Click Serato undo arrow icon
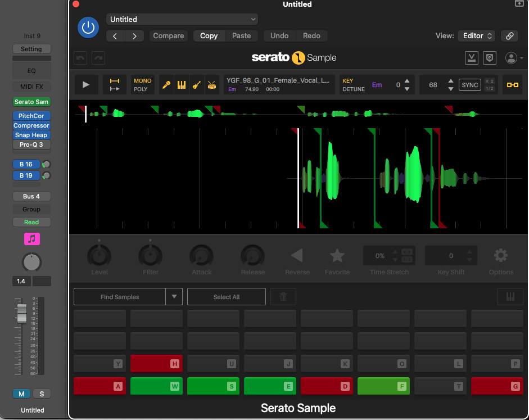Screen dimensions: 529x420 80,58
